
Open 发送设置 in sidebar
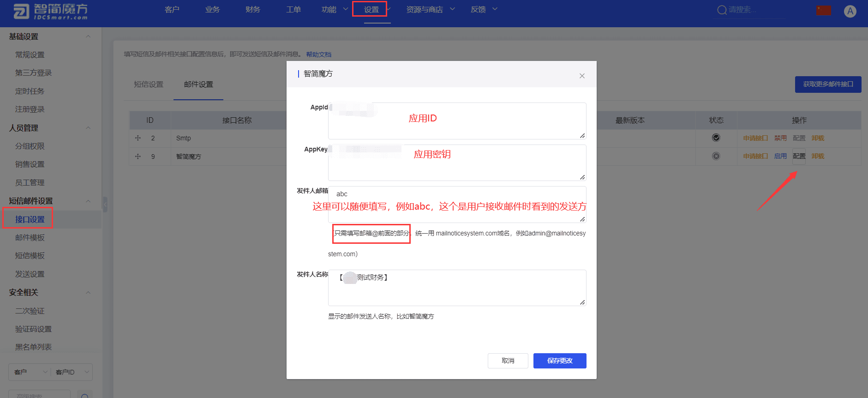coord(30,274)
